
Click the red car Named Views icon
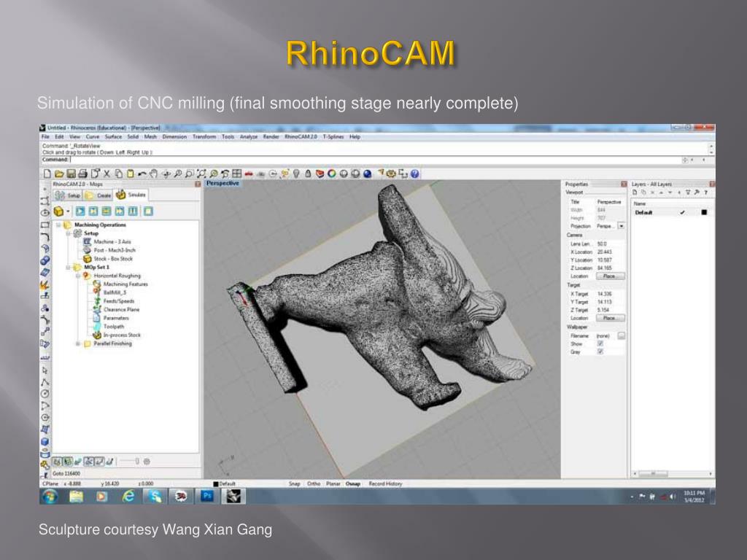click(x=249, y=174)
